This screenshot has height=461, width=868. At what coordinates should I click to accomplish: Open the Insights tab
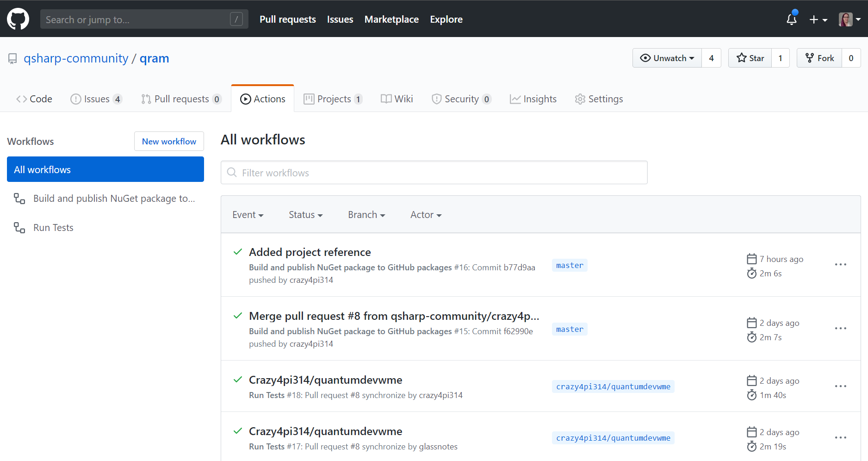point(533,99)
